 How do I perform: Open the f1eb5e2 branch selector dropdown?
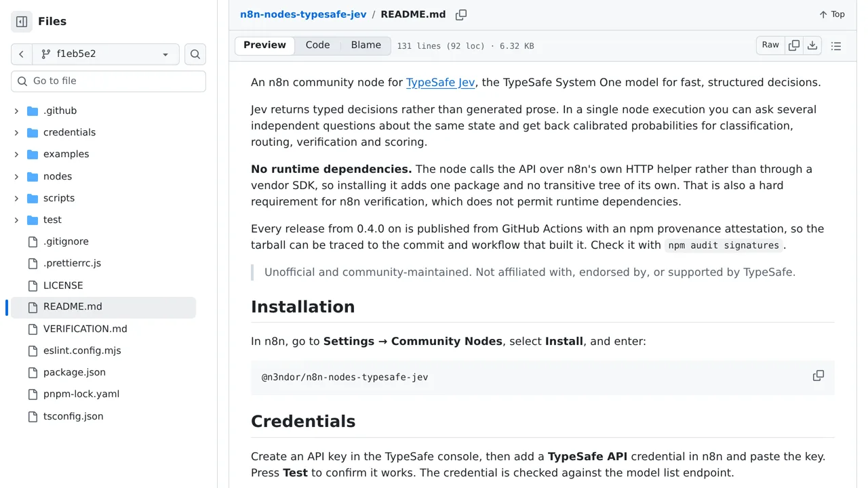tap(105, 54)
